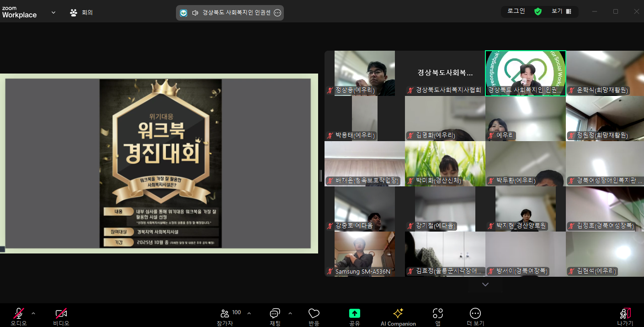The height and width of the screenshot is (327, 644).
Task: Click the green encryption shield icon
Action: pos(538,11)
